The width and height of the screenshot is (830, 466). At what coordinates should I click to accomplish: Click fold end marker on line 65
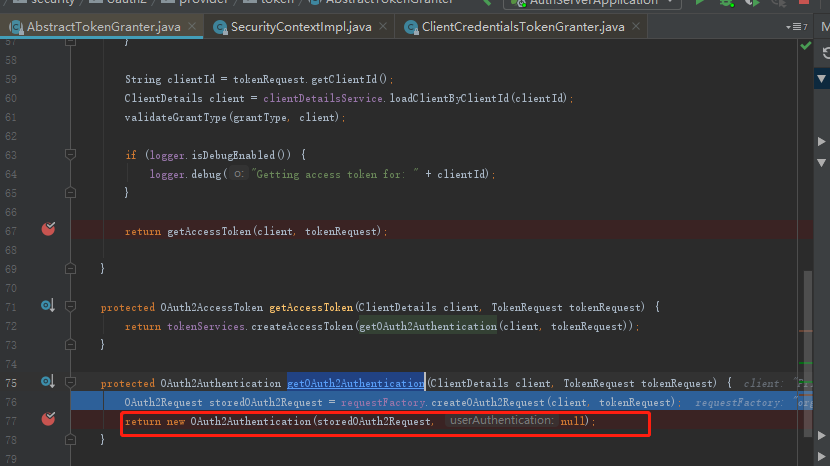coord(70,193)
